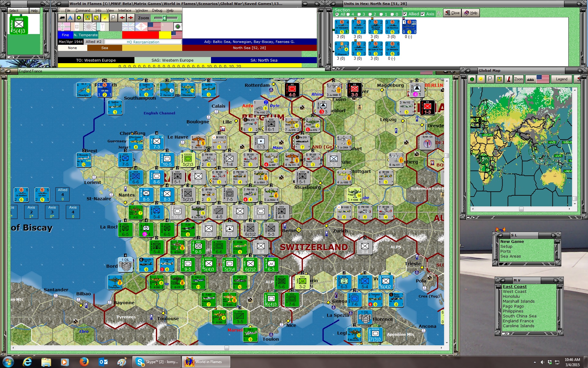
Task: Select Section 3 radio button
Action: [x=359, y=14]
